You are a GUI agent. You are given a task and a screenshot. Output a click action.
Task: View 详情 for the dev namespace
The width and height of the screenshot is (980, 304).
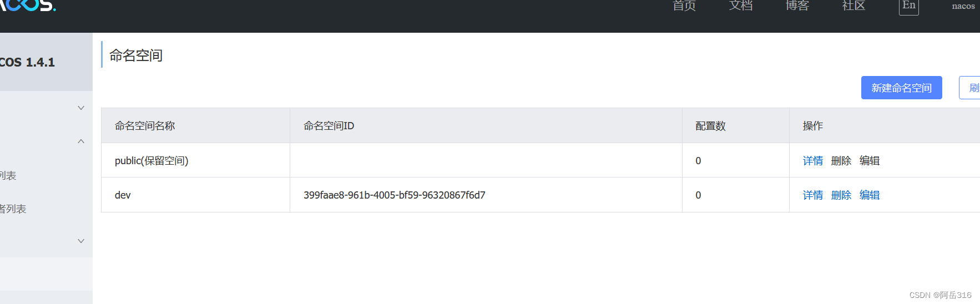pyautogui.click(x=812, y=195)
